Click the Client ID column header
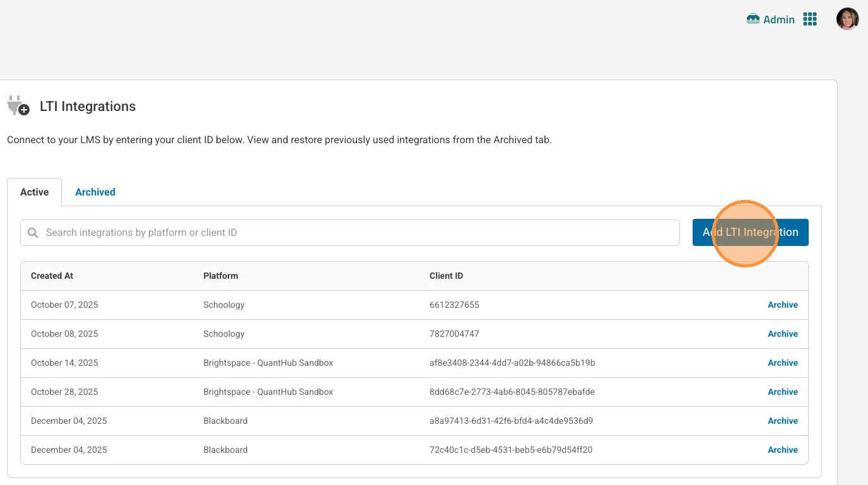 tap(446, 276)
